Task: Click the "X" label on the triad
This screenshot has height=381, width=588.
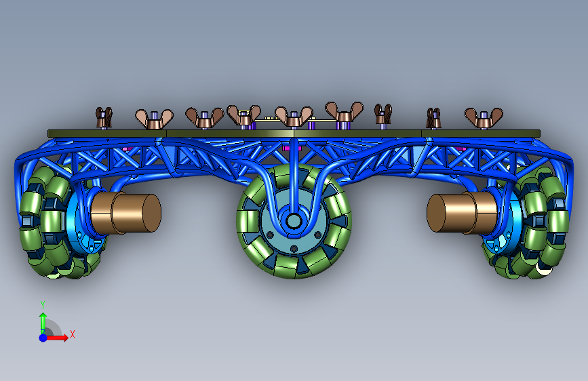Action: point(73,334)
